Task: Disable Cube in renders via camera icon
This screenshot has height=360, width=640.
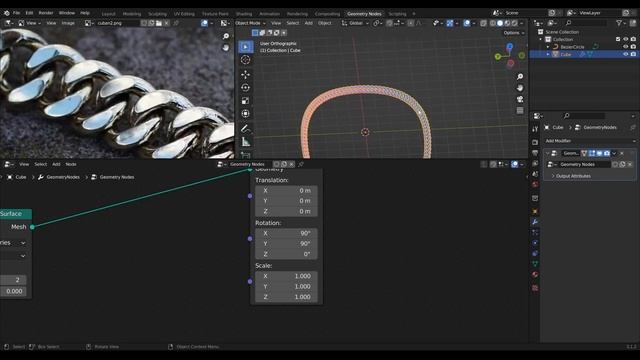Action: point(633,54)
